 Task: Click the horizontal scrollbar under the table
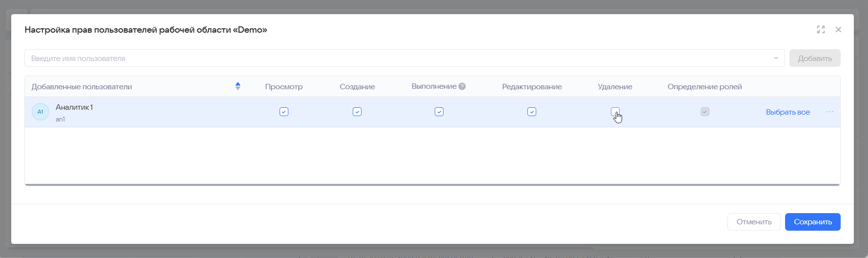(432, 185)
